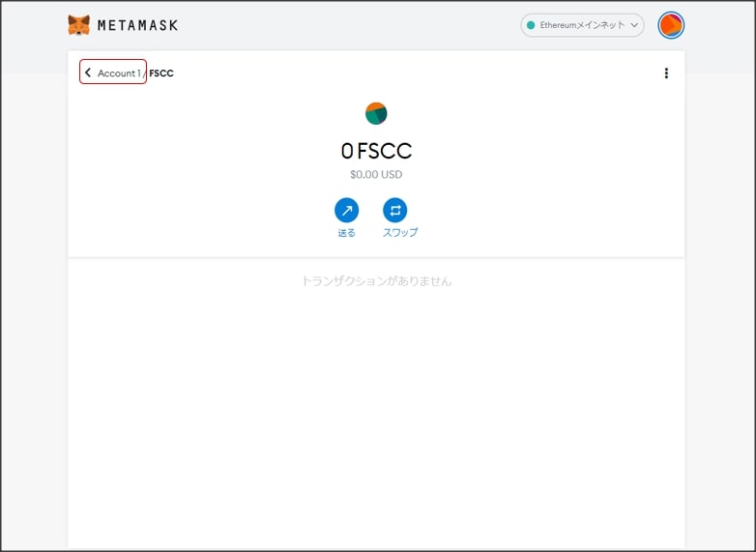Click the 送る label under send
This screenshot has height=552, width=756.
pos(346,233)
